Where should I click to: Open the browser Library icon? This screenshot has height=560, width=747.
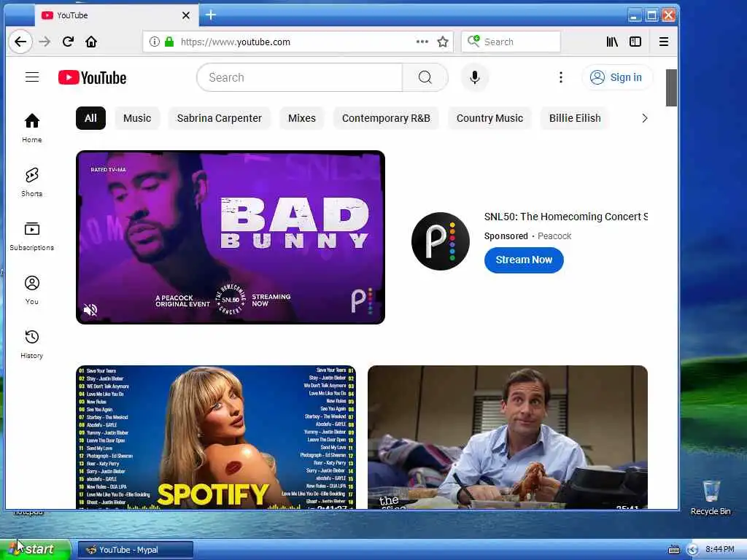pos(612,42)
